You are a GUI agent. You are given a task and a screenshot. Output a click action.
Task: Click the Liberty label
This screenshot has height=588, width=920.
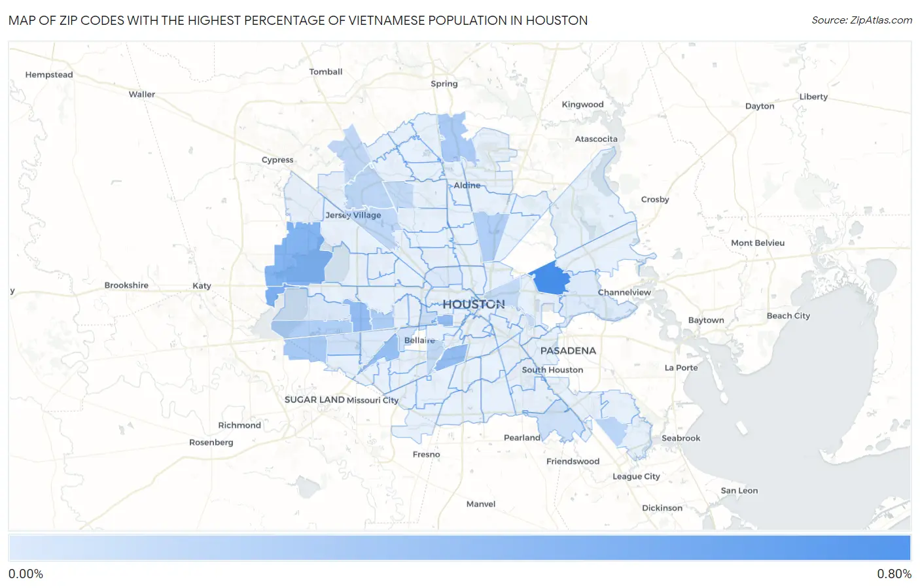coord(813,97)
